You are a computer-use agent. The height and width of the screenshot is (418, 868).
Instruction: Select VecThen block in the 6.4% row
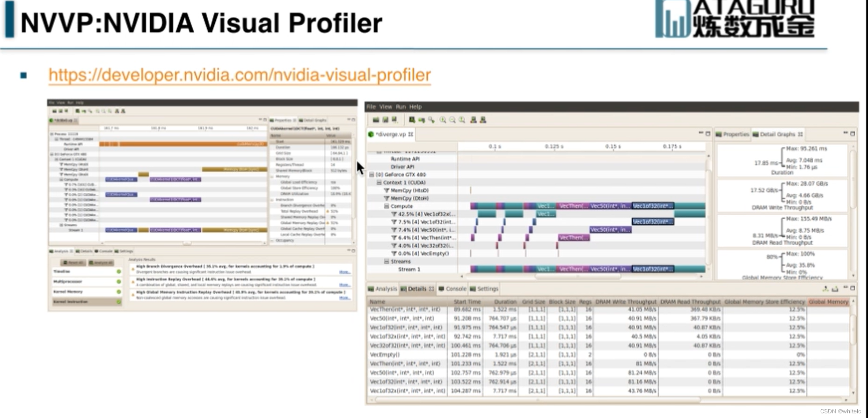coord(574,238)
